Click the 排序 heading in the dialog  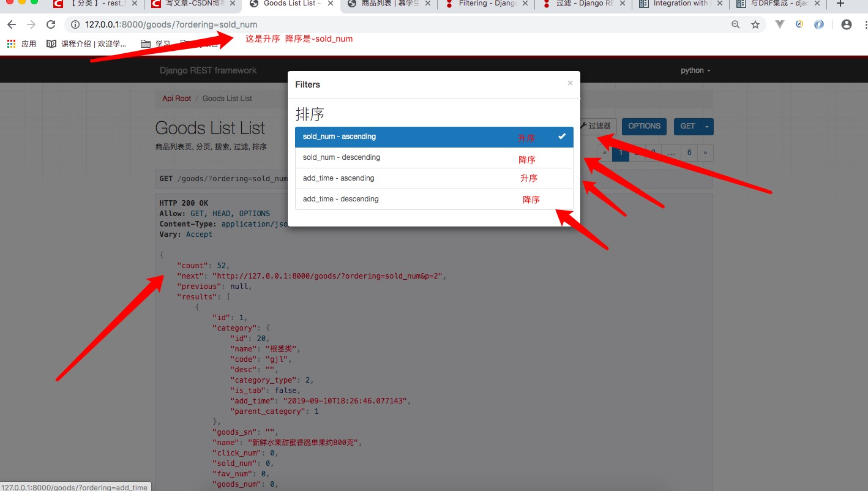[310, 114]
